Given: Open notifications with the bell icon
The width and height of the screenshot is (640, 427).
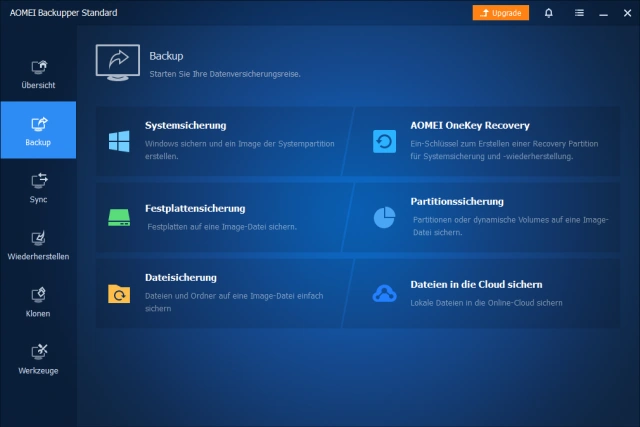Looking at the screenshot, I should coord(548,13).
